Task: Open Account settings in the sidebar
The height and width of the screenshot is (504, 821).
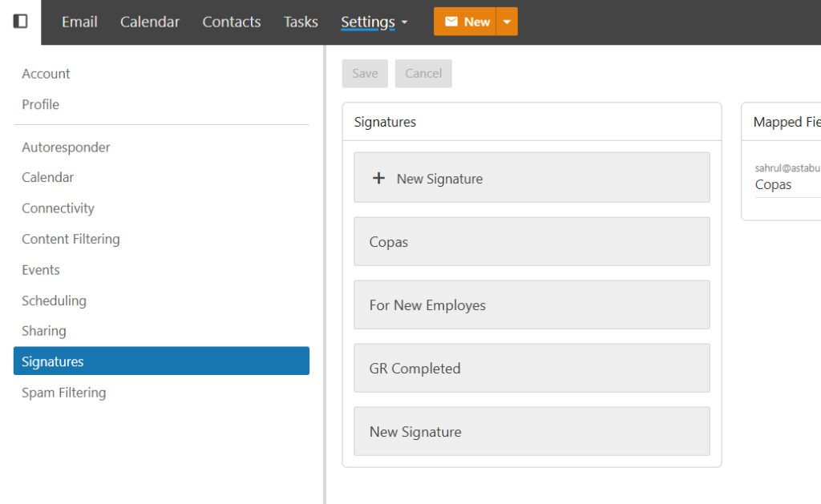Action: click(x=46, y=74)
